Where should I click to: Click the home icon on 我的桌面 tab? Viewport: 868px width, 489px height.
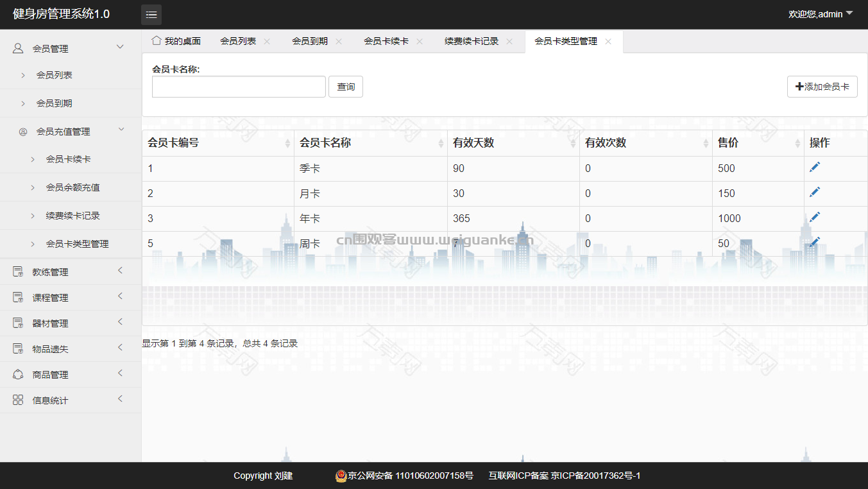tap(156, 40)
